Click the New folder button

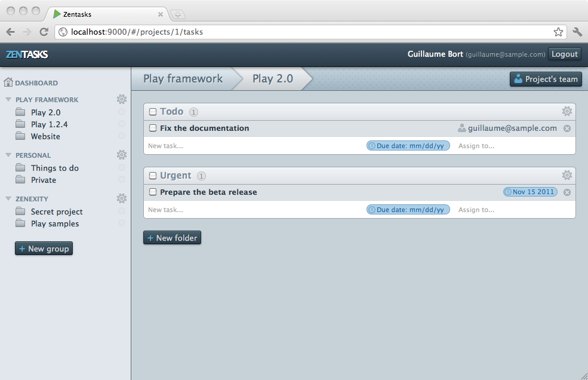click(172, 238)
